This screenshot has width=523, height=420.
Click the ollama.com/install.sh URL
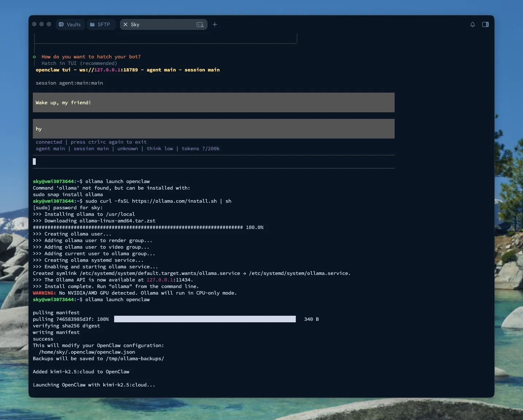click(174, 201)
